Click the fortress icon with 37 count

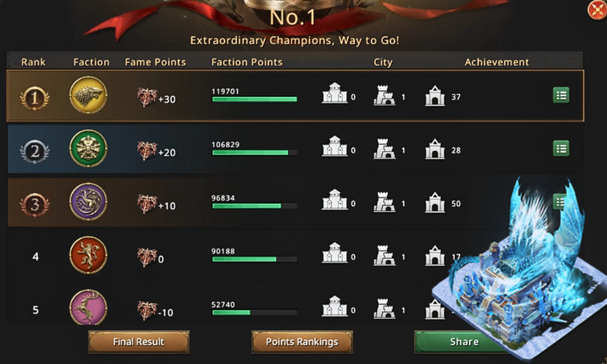click(x=435, y=96)
